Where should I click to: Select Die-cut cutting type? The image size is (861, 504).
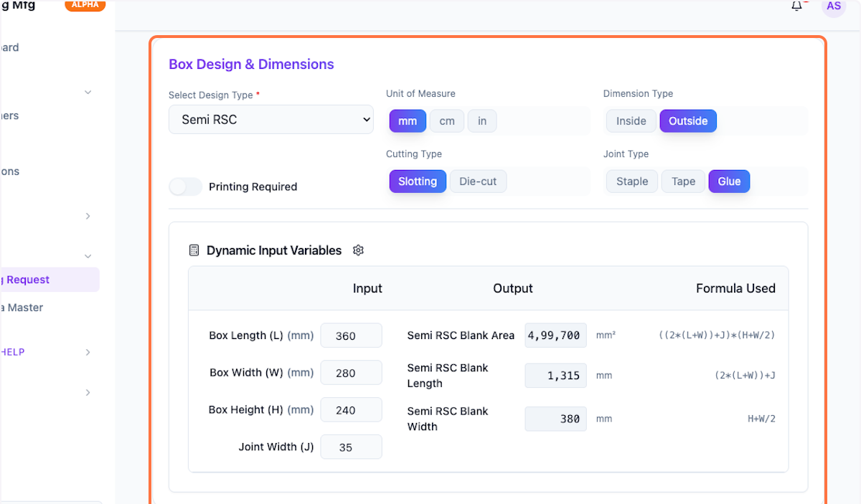[478, 181]
